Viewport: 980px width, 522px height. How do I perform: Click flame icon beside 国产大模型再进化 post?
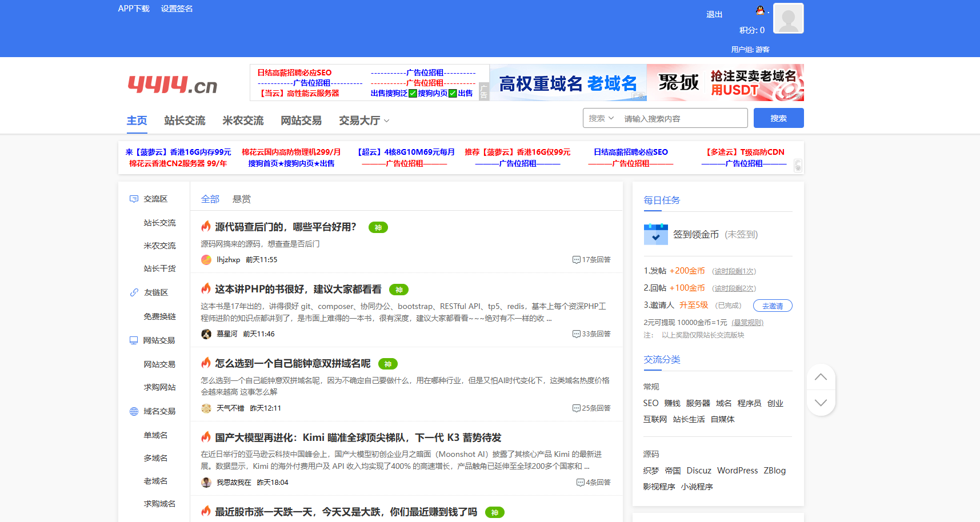pos(206,437)
